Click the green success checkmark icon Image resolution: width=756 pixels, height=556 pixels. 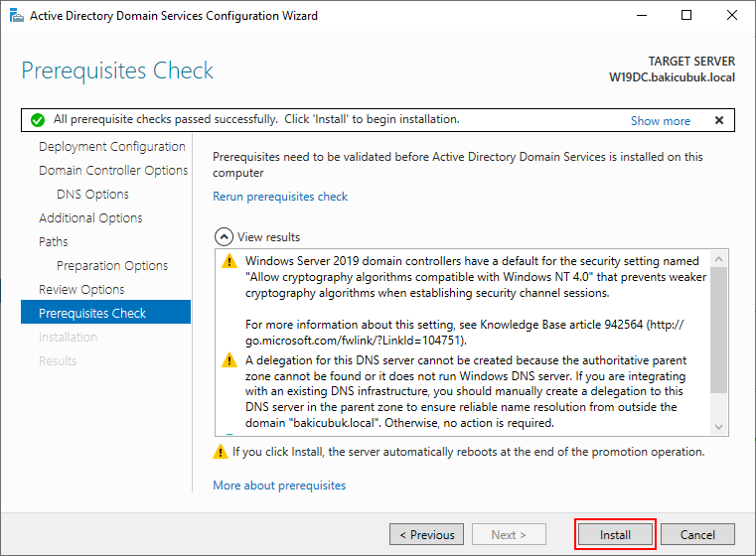[x=38, y=120]
